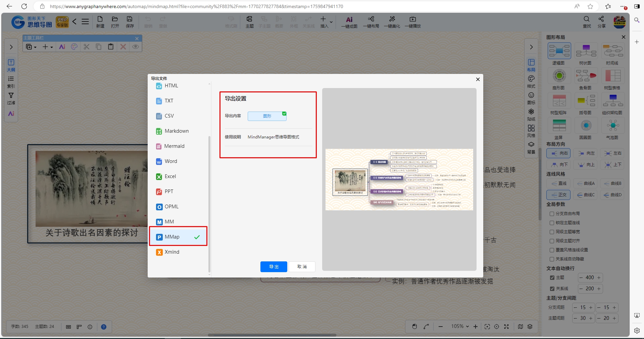Viewport: 644px width, 339px height.
Task: Enable 分支自由布局 checkbox
Action: [x=552, y=214]
